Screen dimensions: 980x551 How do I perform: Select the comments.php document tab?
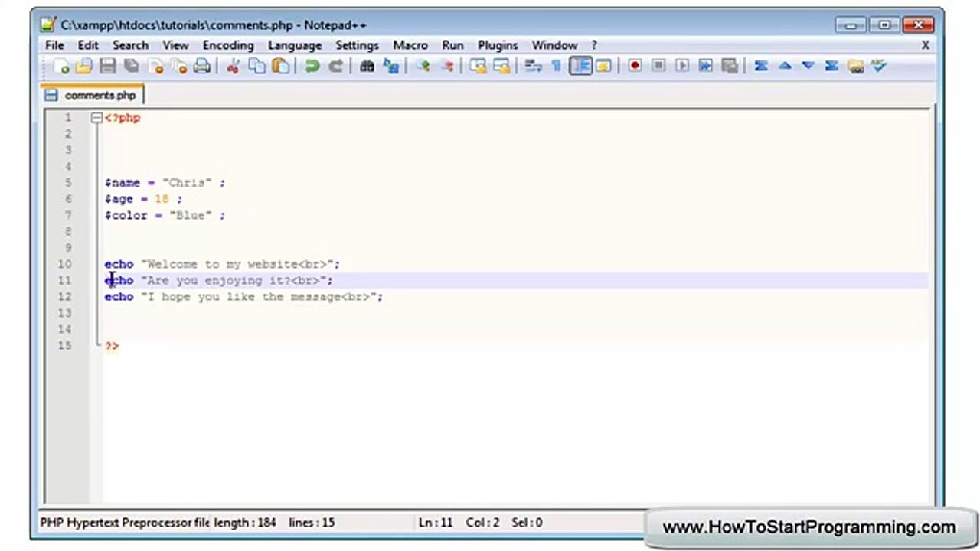point(92,95)
